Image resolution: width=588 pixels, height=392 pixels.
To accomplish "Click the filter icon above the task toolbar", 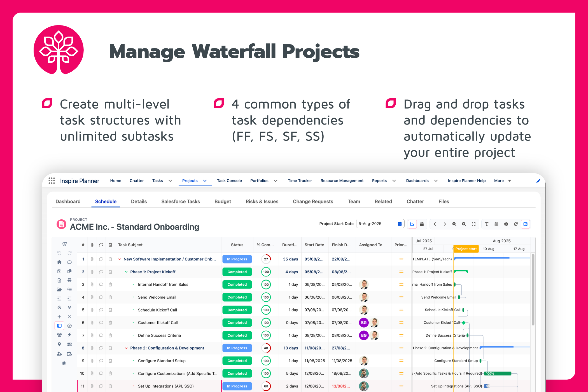I will (x=64, y=244).
